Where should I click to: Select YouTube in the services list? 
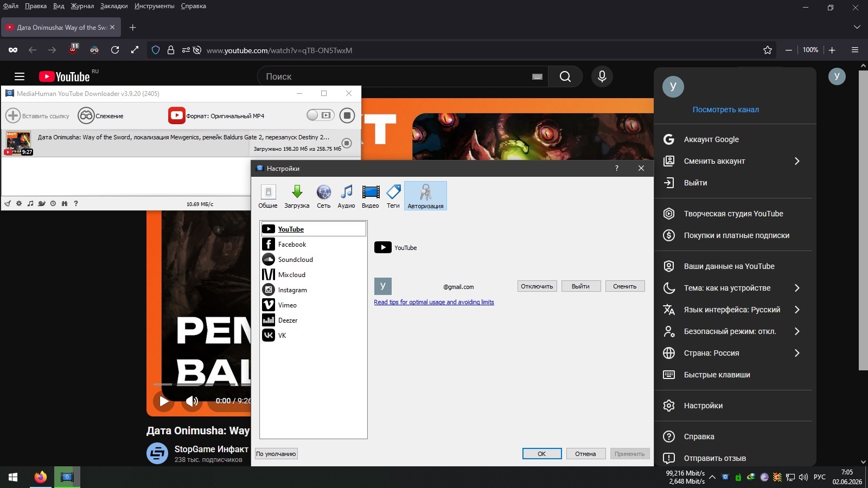click(x=314, y=229)
